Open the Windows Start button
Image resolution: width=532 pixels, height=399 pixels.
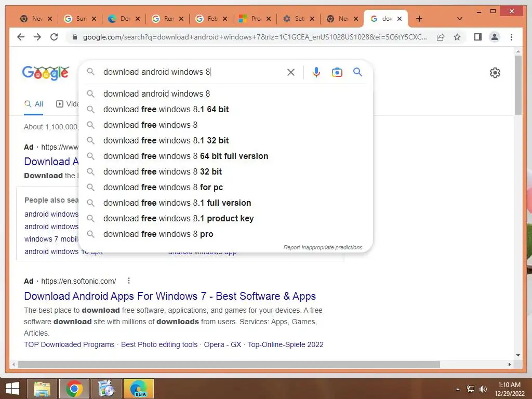(x=12, y=389)
